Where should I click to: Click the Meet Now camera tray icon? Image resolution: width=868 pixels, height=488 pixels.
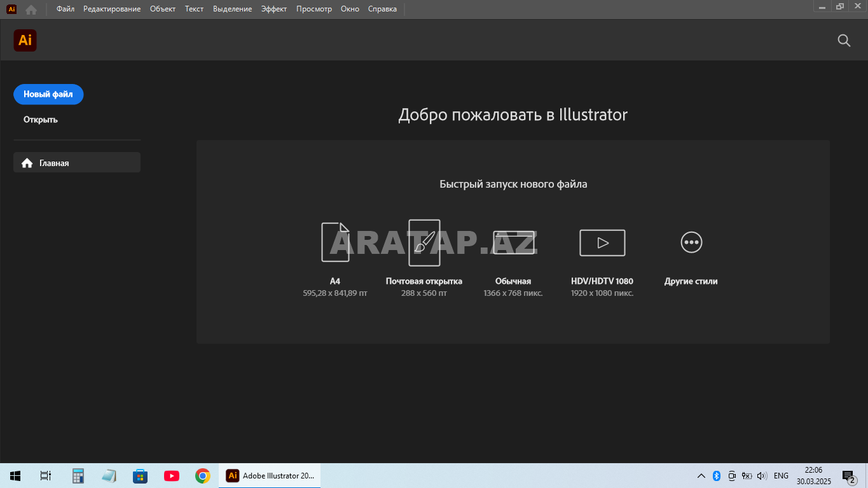[731, 476]
